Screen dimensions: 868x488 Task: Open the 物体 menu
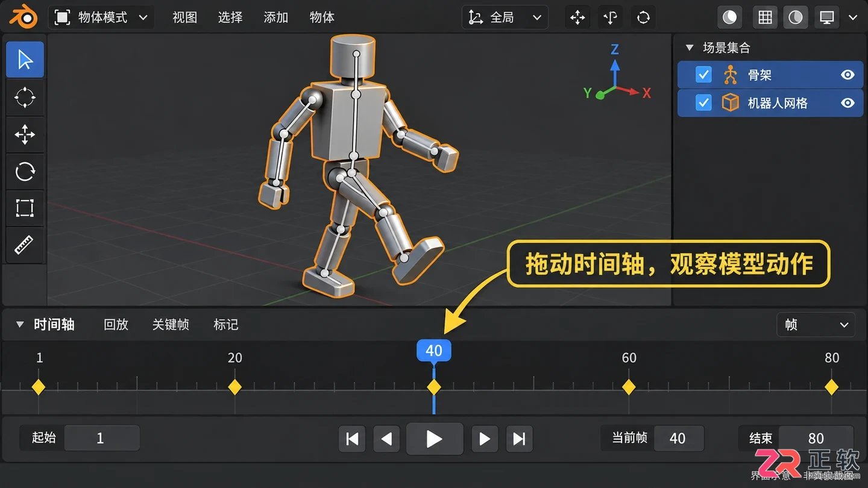[322, 17]
